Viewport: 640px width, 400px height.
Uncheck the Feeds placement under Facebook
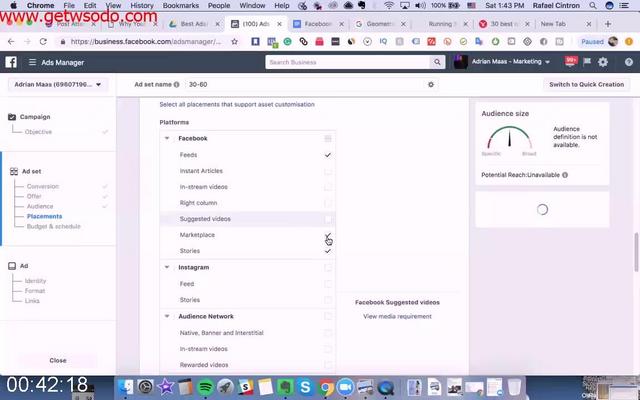[x=328, y=155]
